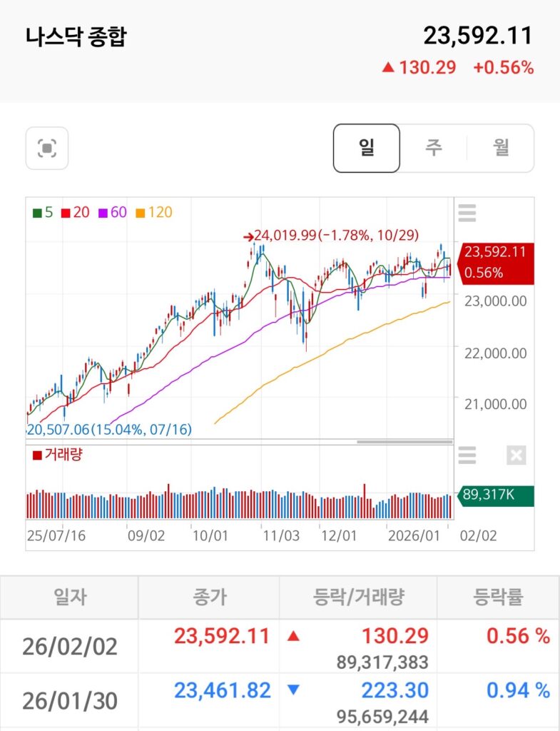Image resolution: width=560 pixels, height=731 pixels.
Task: Open the price chart hamburger menu
Action: [467, 213]
